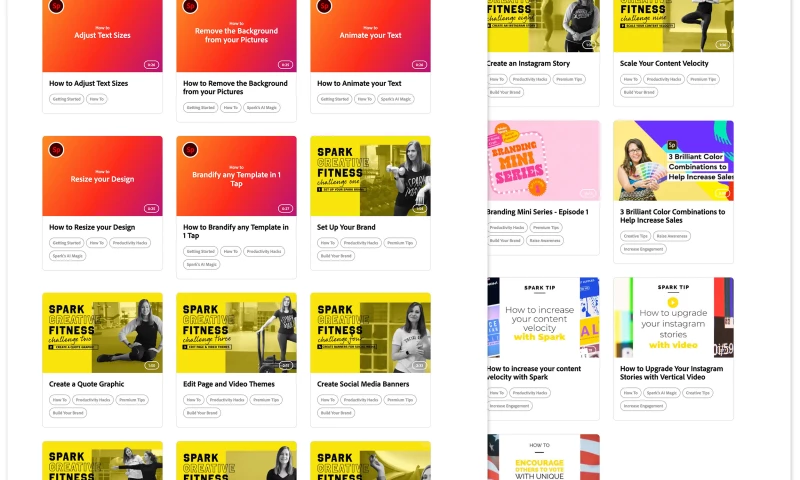The height and width of the screenshot is (480, 800).
Task: Click the Sp badge on 3 Brilliant Color thumbnail
Action: pyautogui.click(x=672, y=145)
